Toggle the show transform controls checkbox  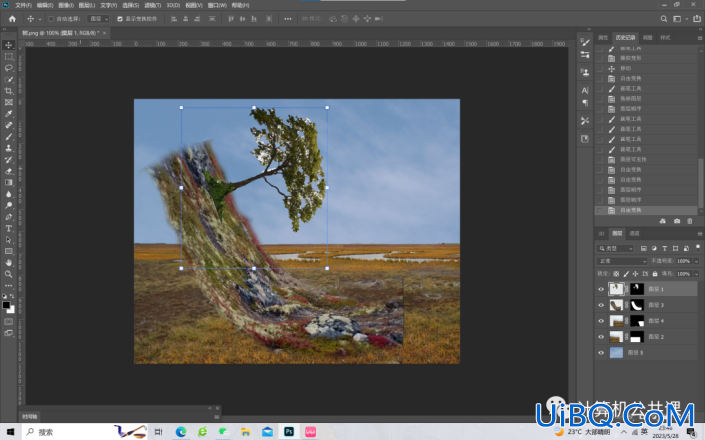[120, 19]
